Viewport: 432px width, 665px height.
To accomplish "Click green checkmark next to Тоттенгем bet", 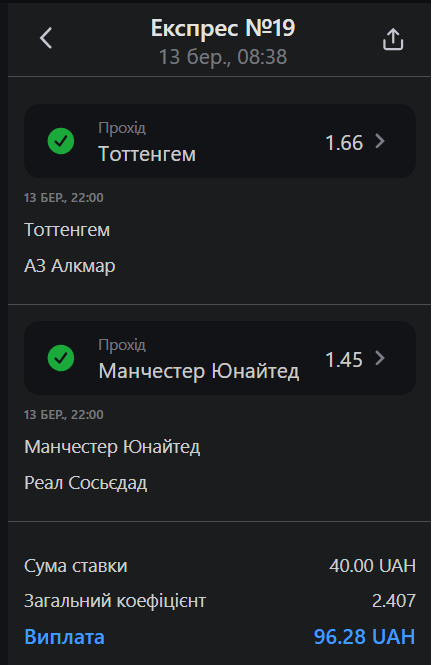I will click(61, 141).
